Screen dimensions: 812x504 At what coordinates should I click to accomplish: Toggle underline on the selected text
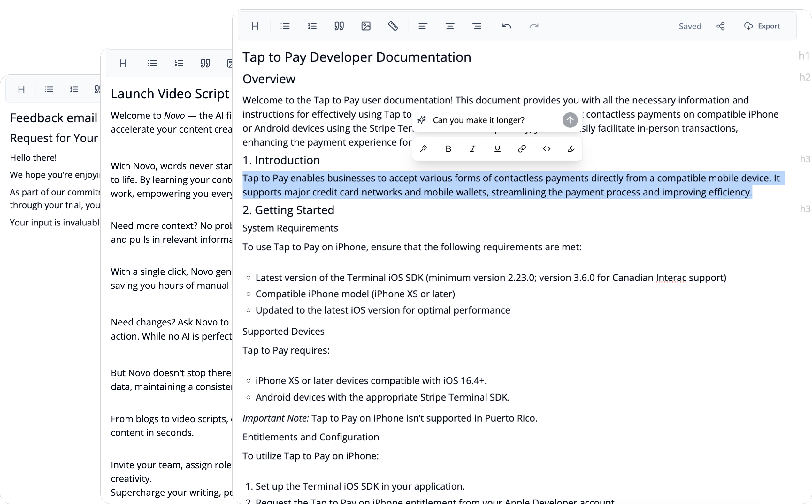coord(497,149)
